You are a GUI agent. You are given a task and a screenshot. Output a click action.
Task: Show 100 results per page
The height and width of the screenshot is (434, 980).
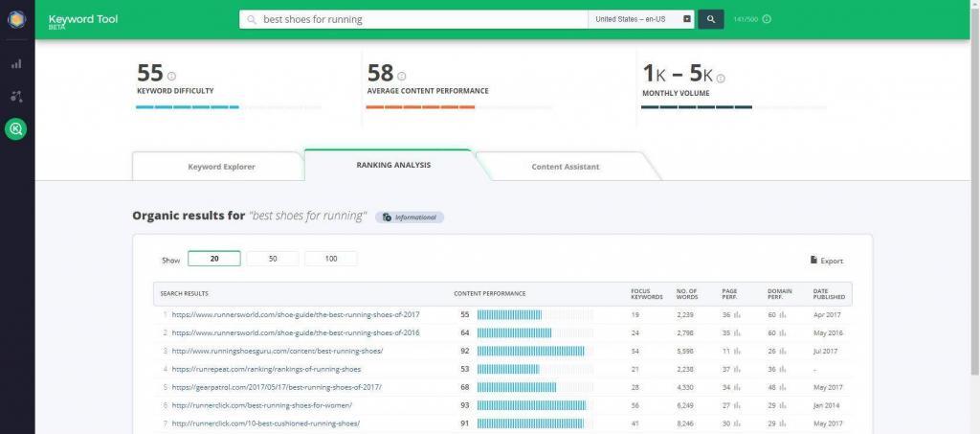coord(330,259)
